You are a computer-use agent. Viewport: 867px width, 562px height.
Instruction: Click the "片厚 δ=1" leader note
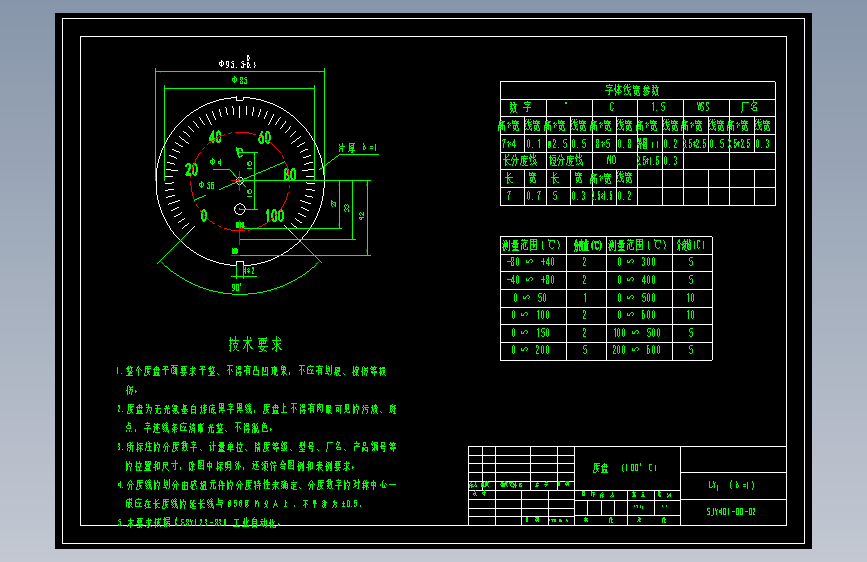coord(357,148)
